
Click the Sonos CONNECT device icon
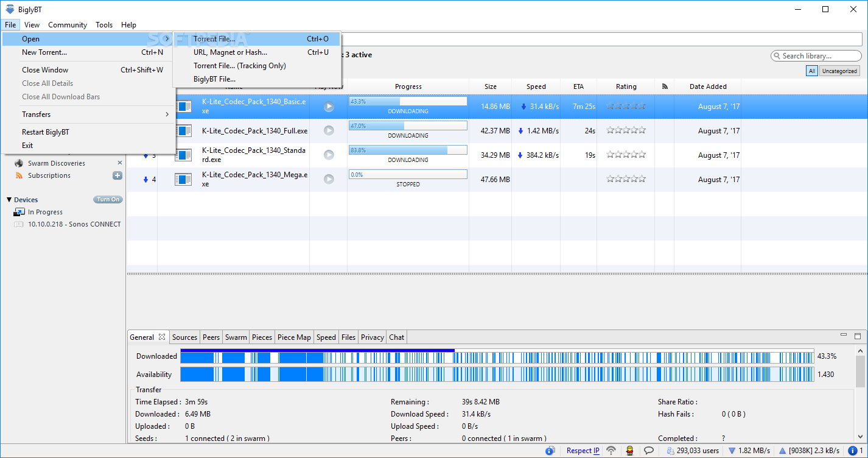(19, 224)
